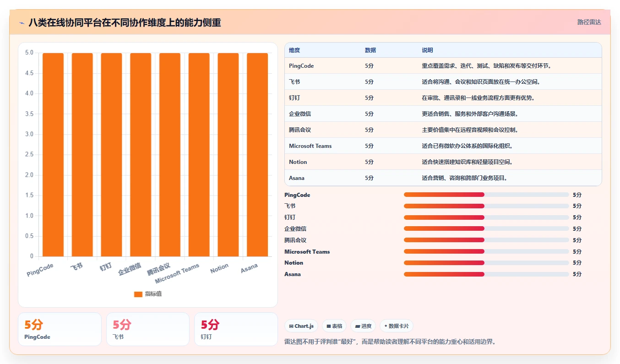Click the PingCode label in the progress list
The width and height of the screenshot is (620, 364).
(297, 195)
